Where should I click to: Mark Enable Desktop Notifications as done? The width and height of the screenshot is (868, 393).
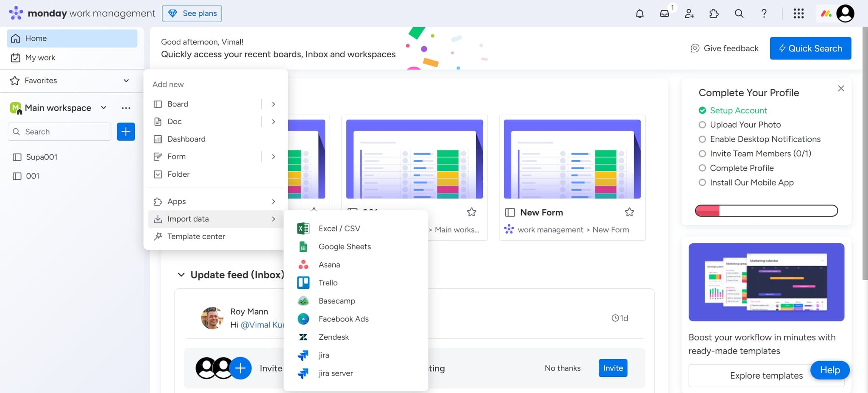703,139
